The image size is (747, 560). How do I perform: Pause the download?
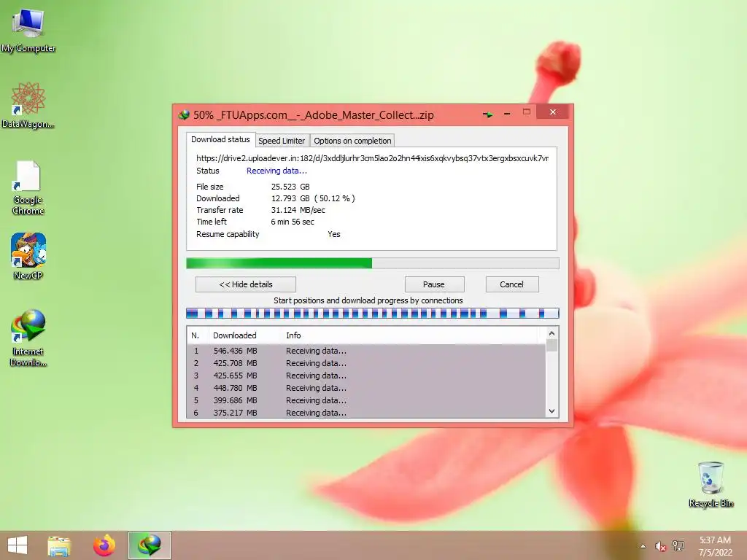pos(434,284)
